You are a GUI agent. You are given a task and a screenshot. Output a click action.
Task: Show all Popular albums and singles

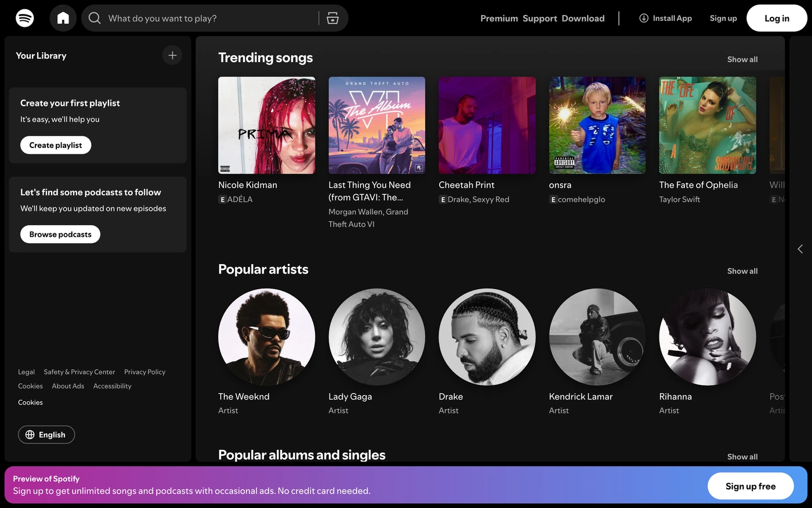[x=742, y=457]
